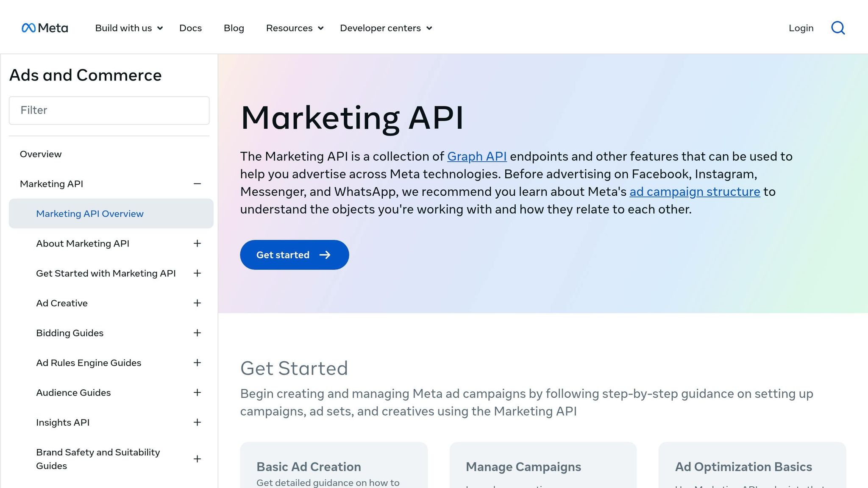Open Insights API sidebar page
This screenshot has width=868, height=488.
tap(63, 422)
